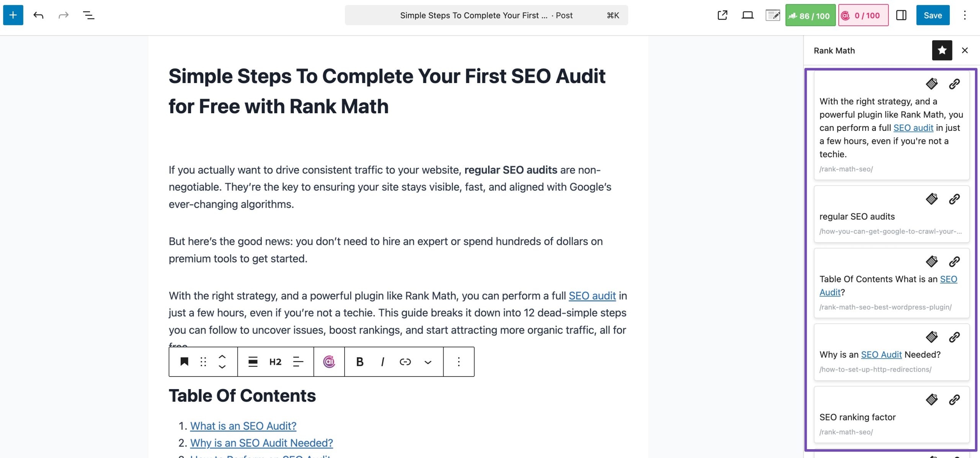The image size is (980, 458).
Task: Expand the more formatting chevron
Action: click(x=428, y=362)
